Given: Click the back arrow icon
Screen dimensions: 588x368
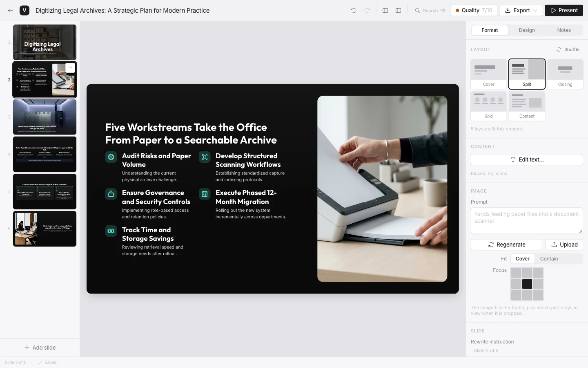Looking at the screenshot, I should point(11,11).
